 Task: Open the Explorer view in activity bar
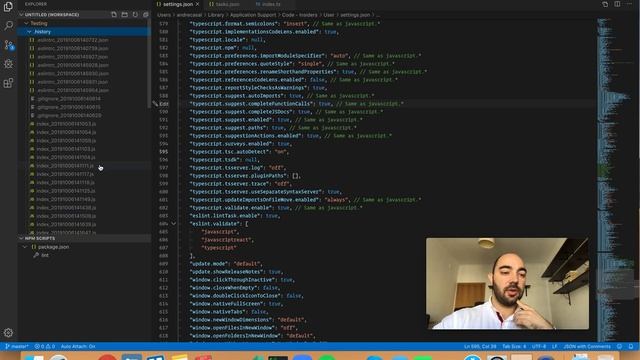8,7
